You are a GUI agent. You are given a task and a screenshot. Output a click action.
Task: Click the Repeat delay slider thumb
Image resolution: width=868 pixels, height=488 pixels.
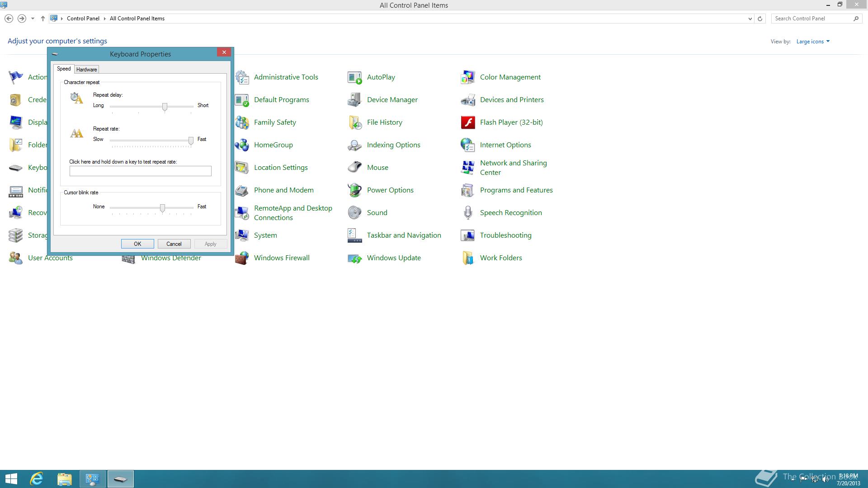(165, 107)
